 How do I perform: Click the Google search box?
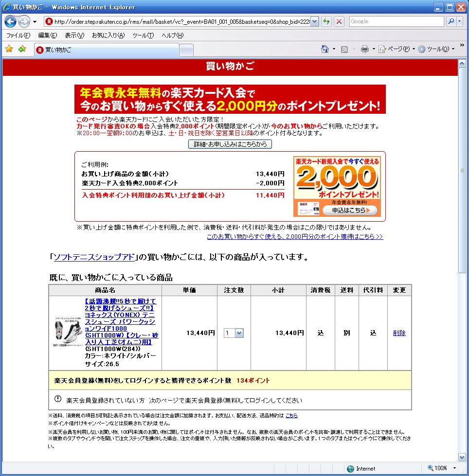tap(397, 21)
